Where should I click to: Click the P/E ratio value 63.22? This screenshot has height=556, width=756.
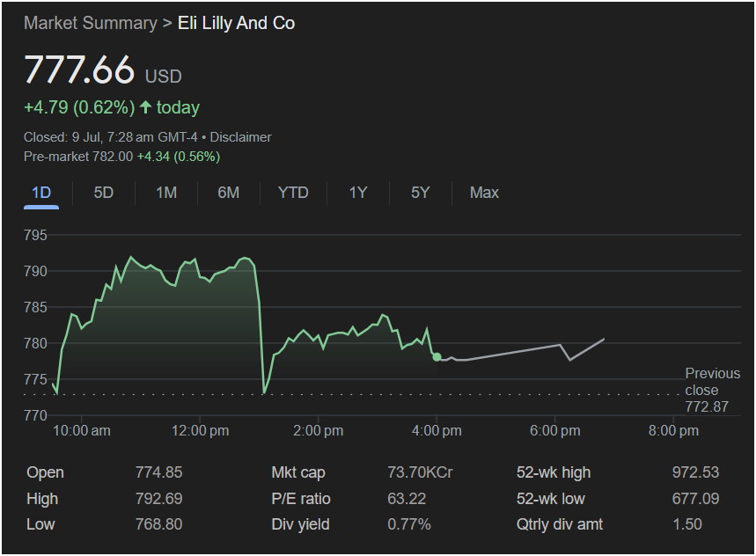pyautogui.click(x=407, y=498)
